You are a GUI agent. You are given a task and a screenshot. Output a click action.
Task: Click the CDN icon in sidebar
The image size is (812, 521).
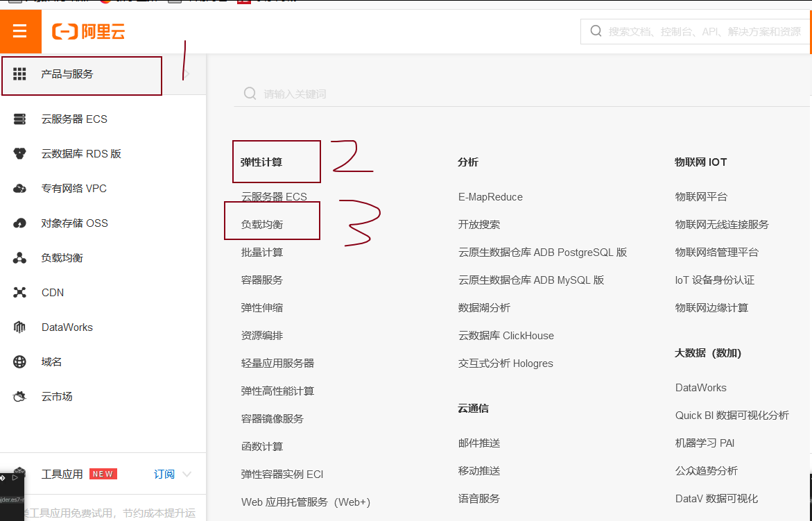click(19, 293)
